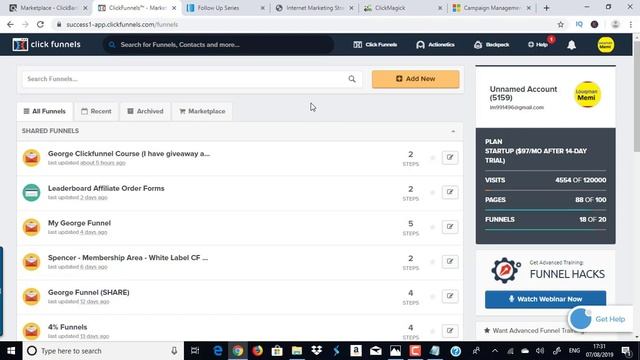Open Actionetics header menu

(x=435, y=45)
